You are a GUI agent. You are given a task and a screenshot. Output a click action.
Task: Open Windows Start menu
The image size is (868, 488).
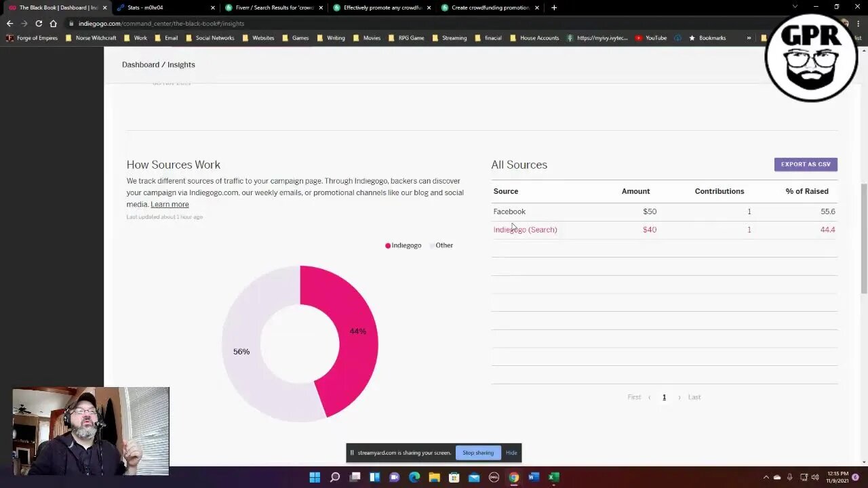click(x=315, y=477)
